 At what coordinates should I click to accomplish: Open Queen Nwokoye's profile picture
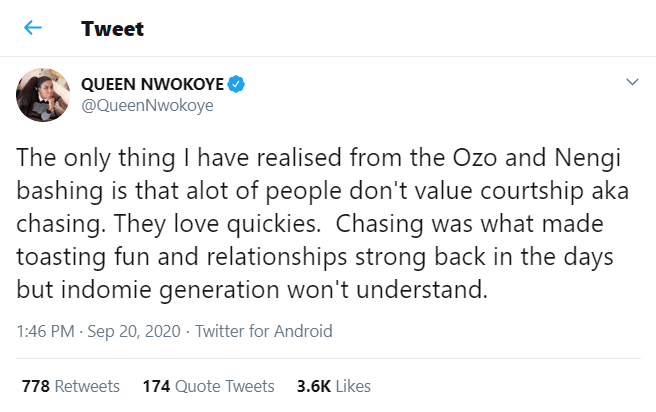(x=42, y=96)
